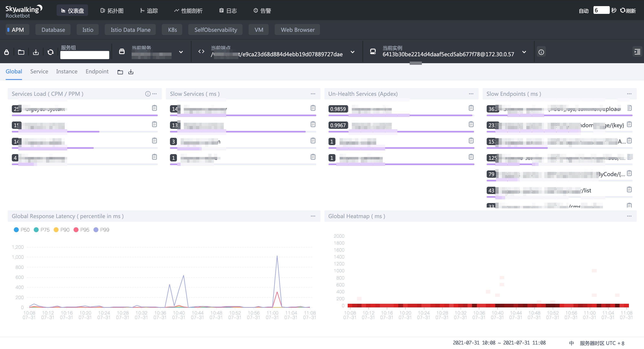Expand the current service dropdown
Screen dimensions: 644x349
pos(181,52)
